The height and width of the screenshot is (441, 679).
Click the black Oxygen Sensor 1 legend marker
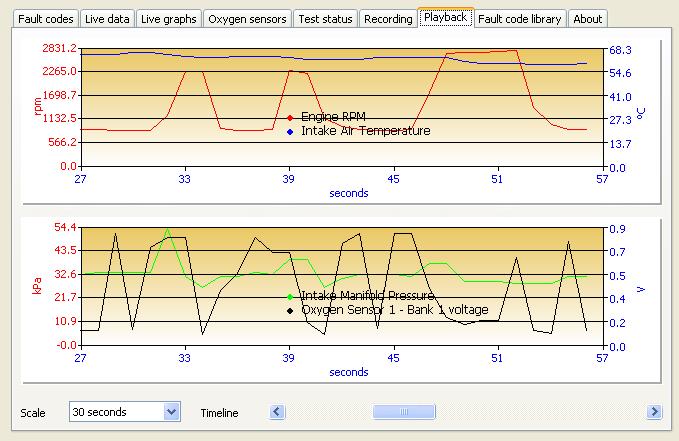click(x=290, y=310)
